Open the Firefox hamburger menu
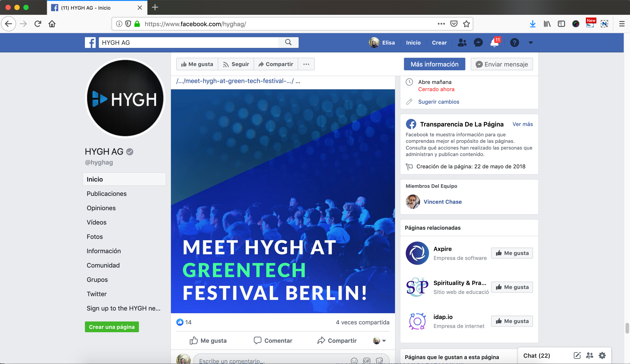This screenshot has width=630, height=364. click(622, 24)
